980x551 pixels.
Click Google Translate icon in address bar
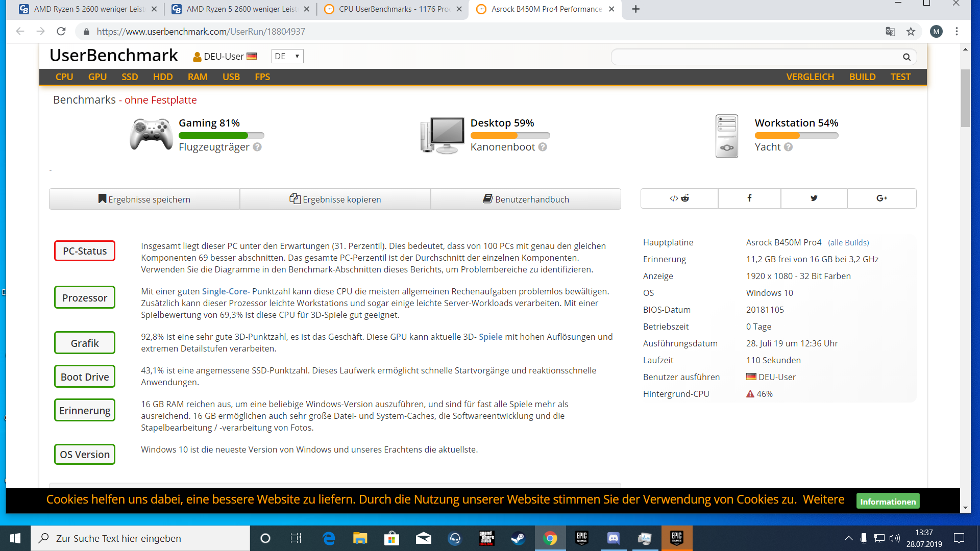tap(890, 32)
